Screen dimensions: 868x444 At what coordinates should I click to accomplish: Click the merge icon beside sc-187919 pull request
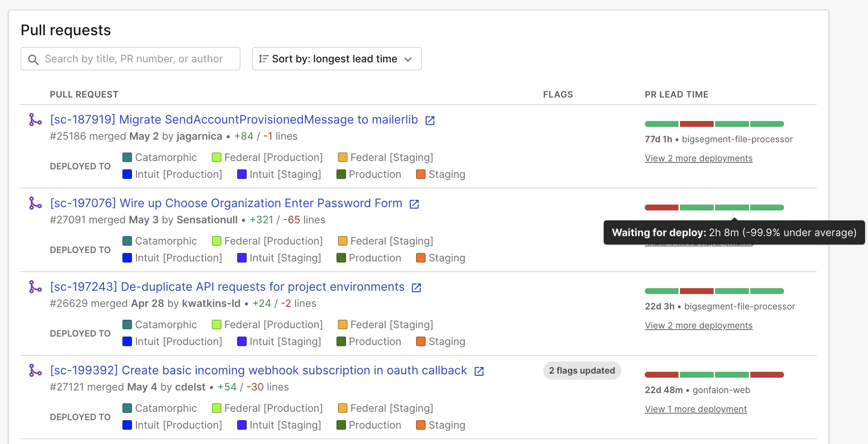35,120
